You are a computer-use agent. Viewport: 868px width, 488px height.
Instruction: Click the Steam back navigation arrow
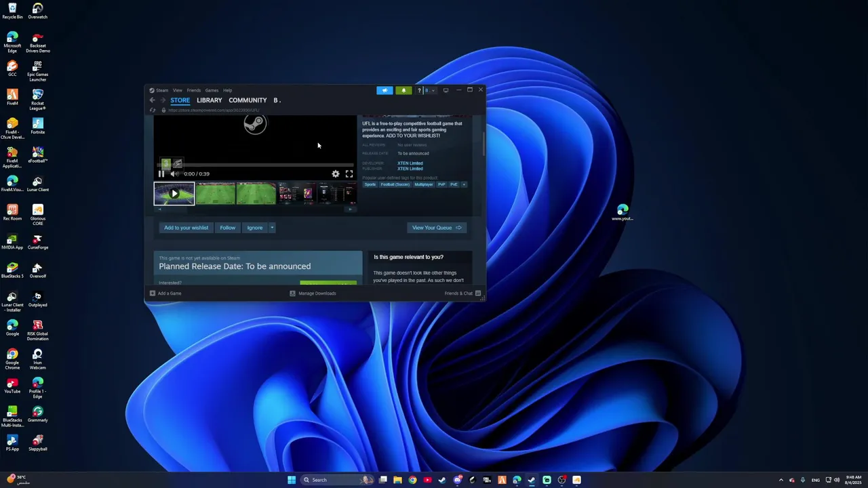153,100
